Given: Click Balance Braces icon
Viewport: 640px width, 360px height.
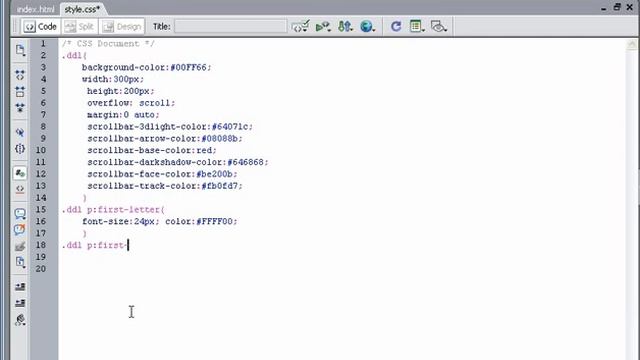Looking at the screenshot, I should 20,149.
